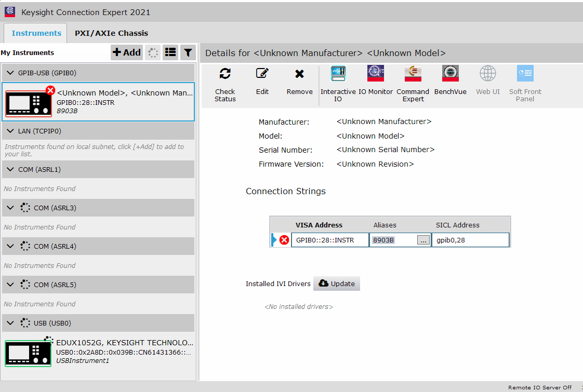
Task: Click the Add instrument button
Action: tap(127, 52)
